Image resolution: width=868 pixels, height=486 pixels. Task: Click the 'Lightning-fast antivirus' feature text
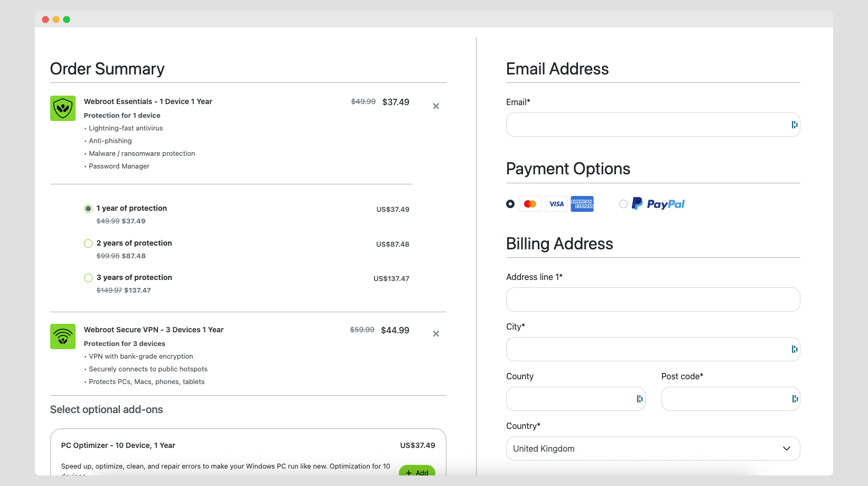[126, 128]
